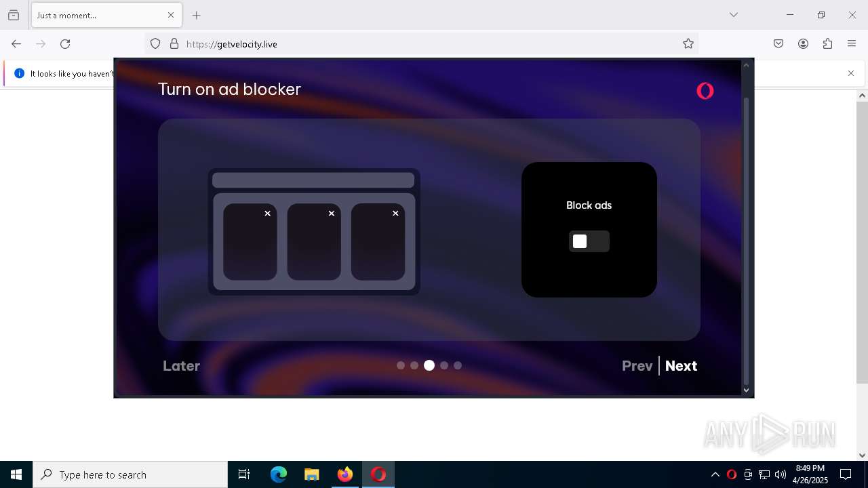Click the getvelocity.live address bar
The width and height of the screenshot is (868, 488).
click(421, 44)
